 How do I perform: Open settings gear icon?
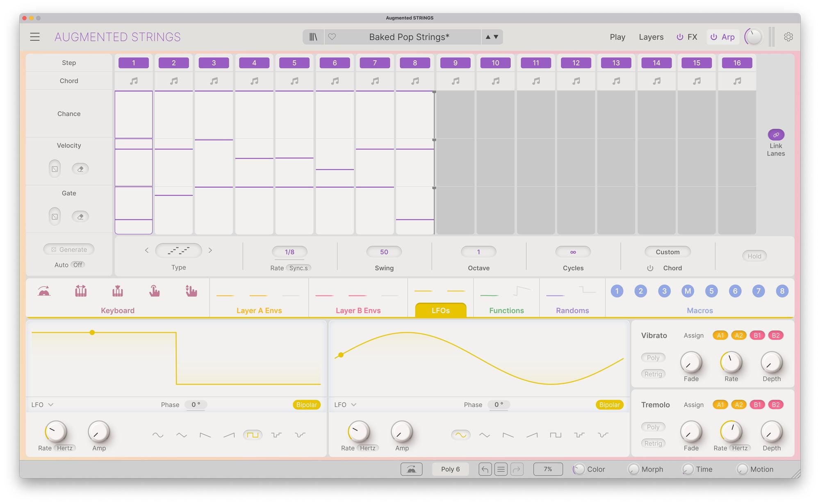click(788, 37)
